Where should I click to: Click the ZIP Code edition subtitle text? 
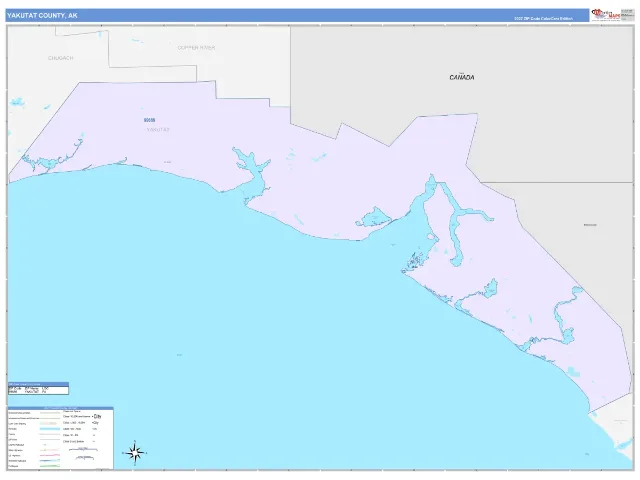coord(543,19)
